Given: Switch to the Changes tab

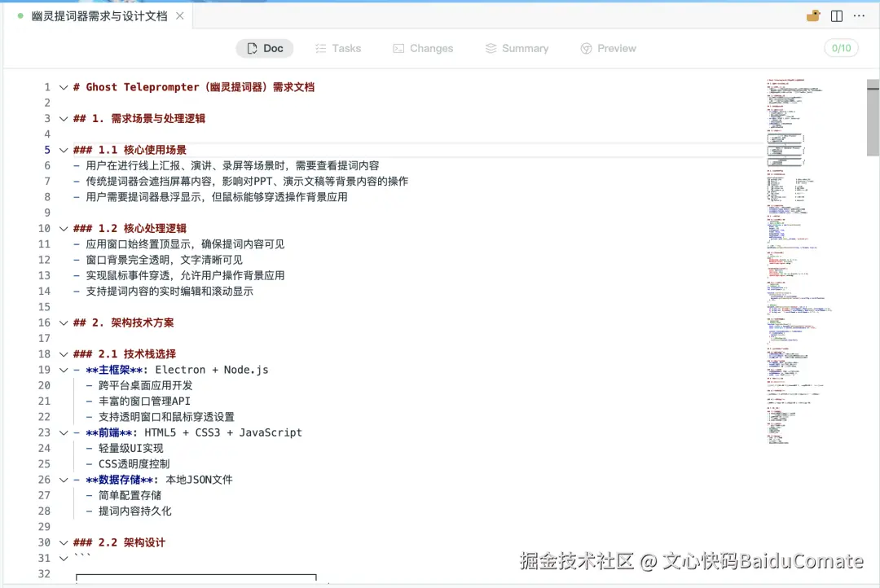Looking at the screenshot, I should coord(423,48).
